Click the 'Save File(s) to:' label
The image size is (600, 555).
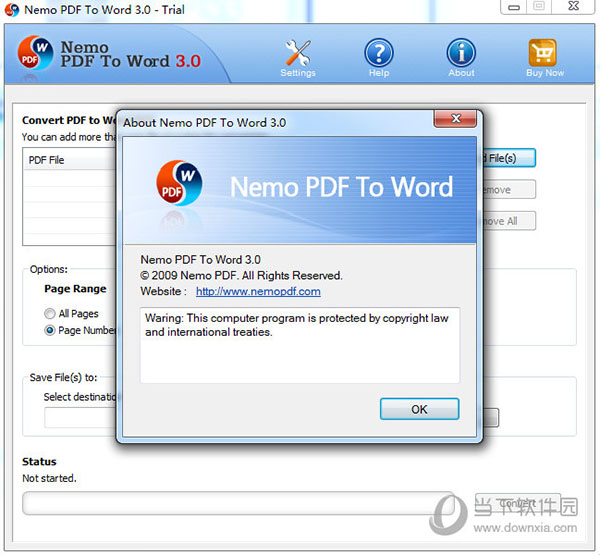click(x=64, y=377)
